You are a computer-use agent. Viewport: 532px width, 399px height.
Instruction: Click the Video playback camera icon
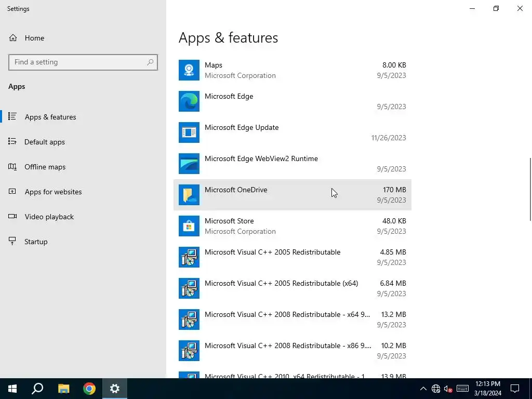point(12,217)
